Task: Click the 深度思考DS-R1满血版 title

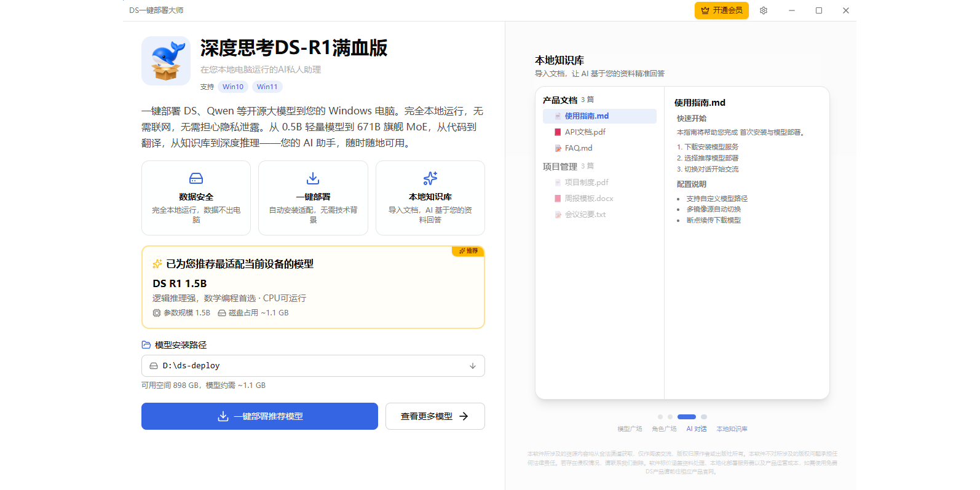Action: pyautogui.click(x=294, y=48)
